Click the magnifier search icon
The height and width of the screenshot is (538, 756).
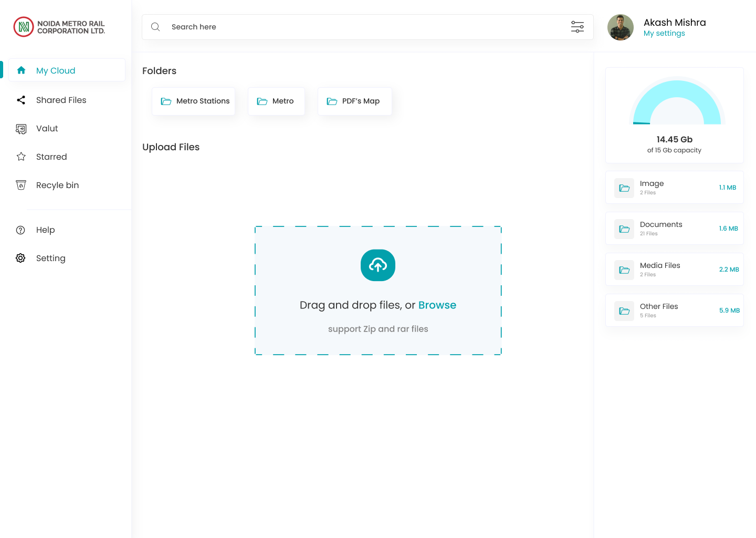tap(155, 27)
